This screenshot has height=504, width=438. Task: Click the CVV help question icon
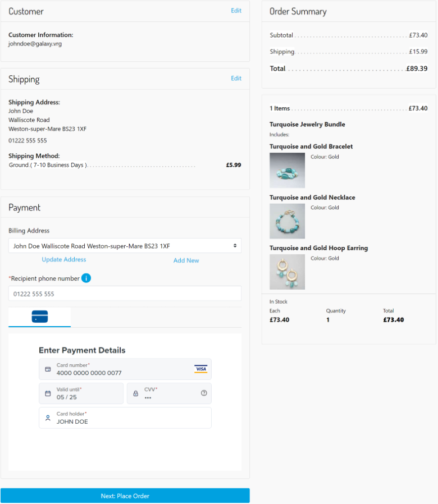[x=204, y=393]
